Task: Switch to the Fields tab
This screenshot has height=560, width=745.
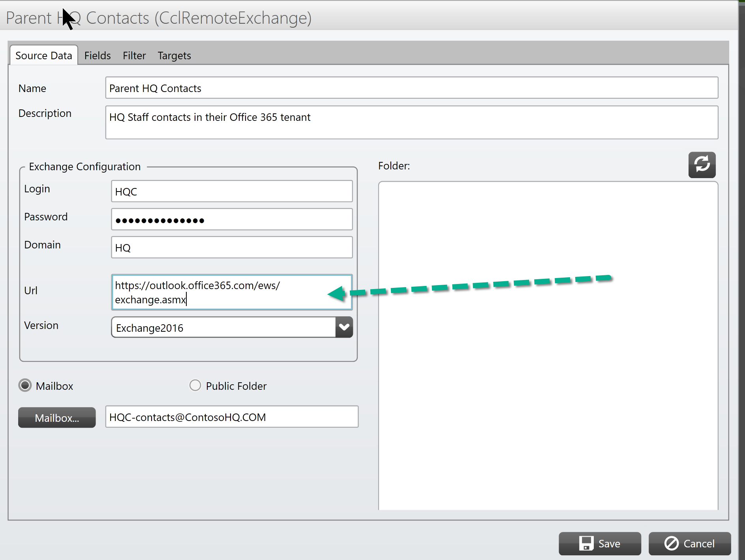Action: pos(98,56)
